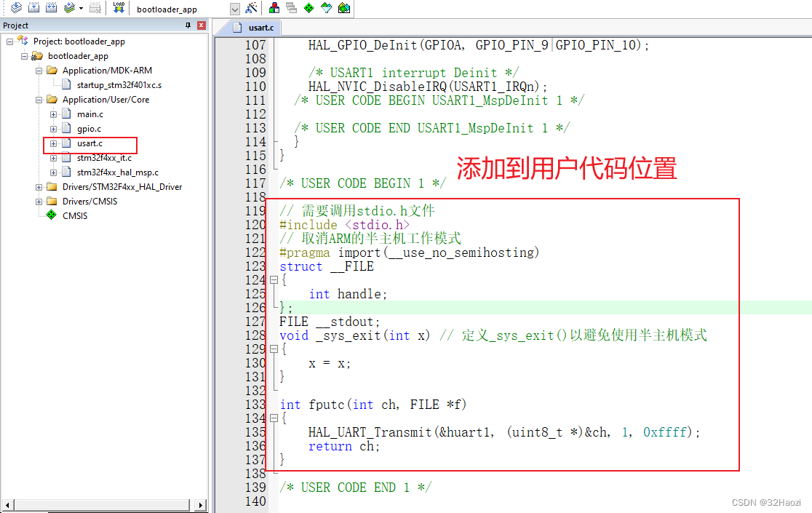Viewport: 812px width, 513px height.
Task: Click the Translate (compile file) toolbar icon
Action: 15,8
